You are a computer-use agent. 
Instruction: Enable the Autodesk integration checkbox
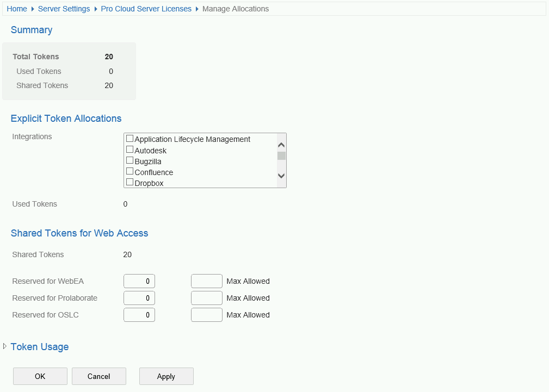pyautogui.click(x=129, y=150)
